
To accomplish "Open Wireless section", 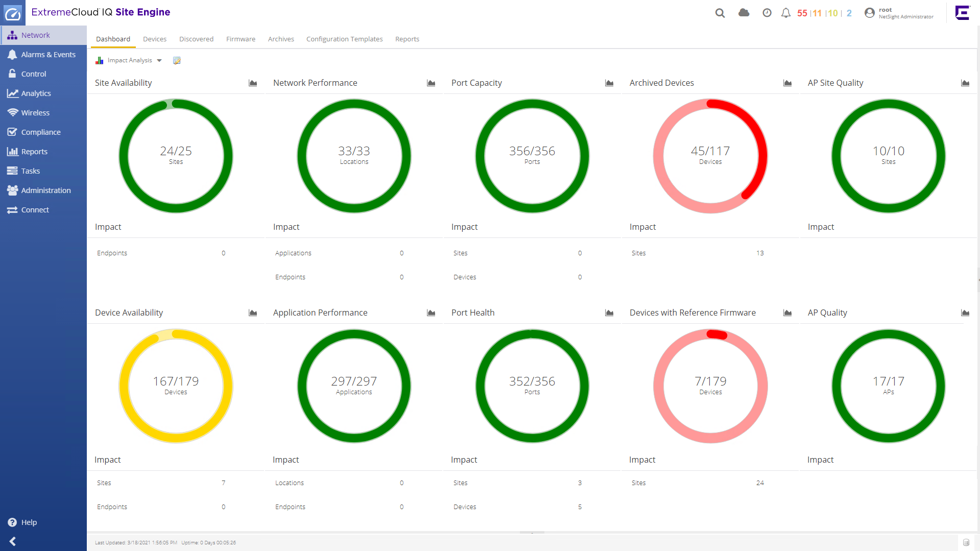I will (43, 113).
